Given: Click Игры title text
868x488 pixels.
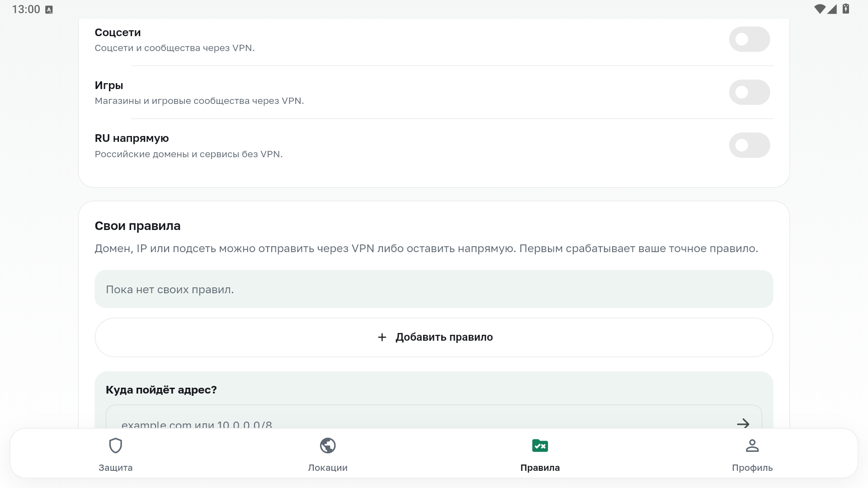Looking at the screenshot, I should tap(109, 85).
